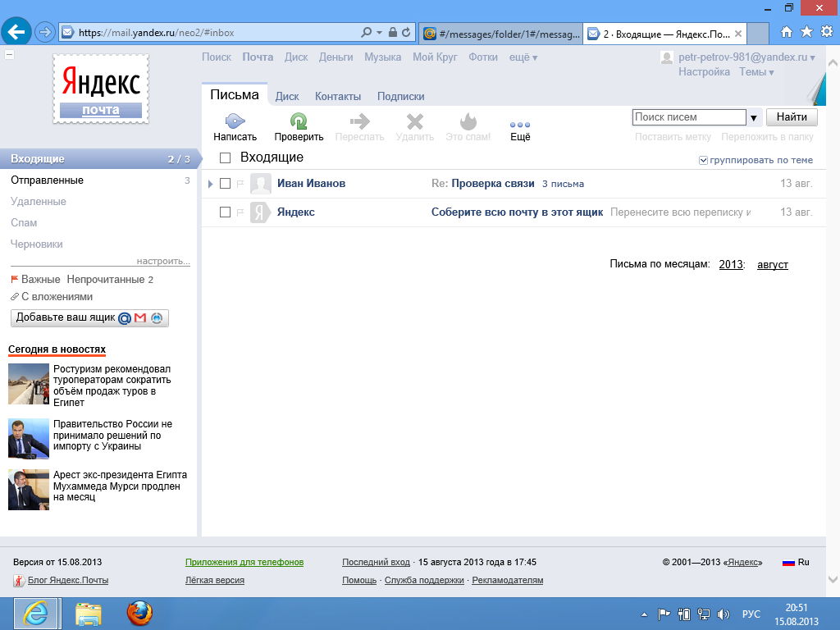Close the Входящие browser tab
The height and width of the screenshot is (630, 840).
pos(738,34)
